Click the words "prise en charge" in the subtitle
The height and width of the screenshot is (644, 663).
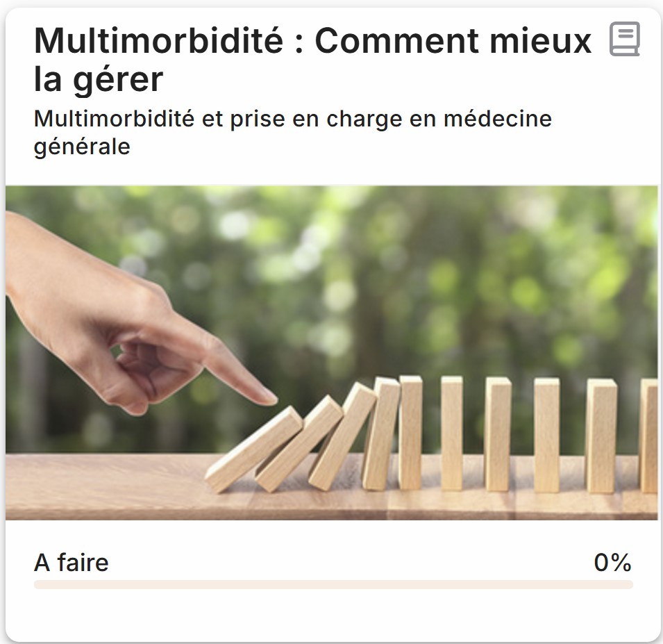(296, 119)
